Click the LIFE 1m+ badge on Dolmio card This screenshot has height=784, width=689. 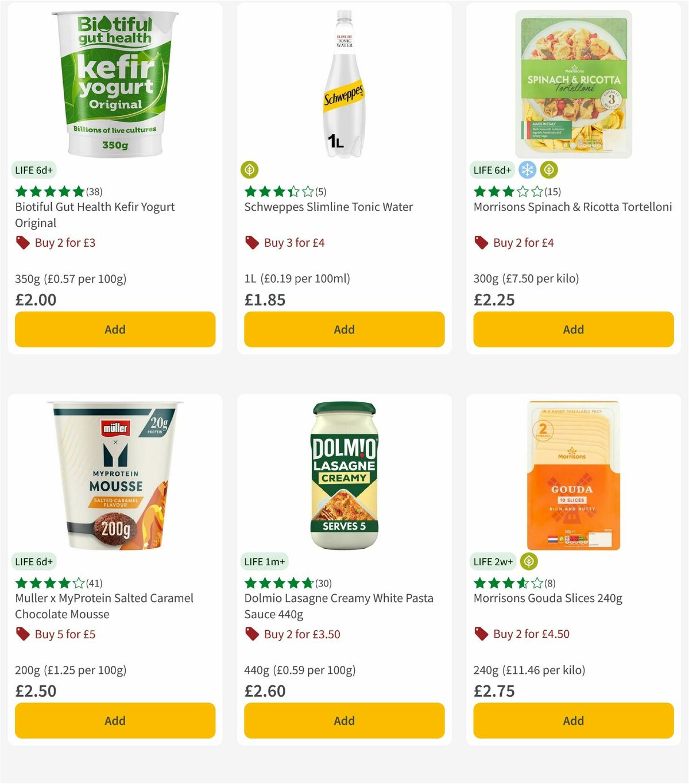click(265, 561)
